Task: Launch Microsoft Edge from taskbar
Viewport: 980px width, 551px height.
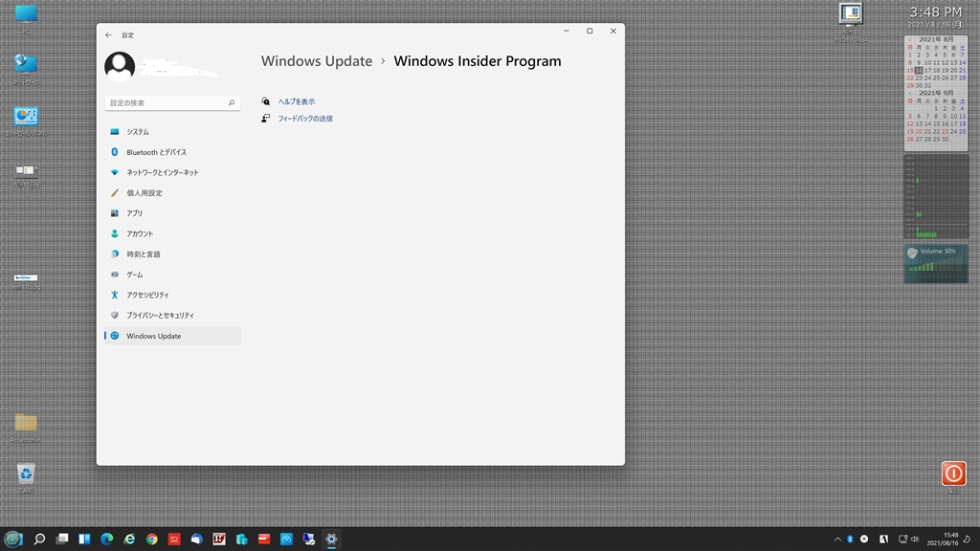Action: (107, 539)
